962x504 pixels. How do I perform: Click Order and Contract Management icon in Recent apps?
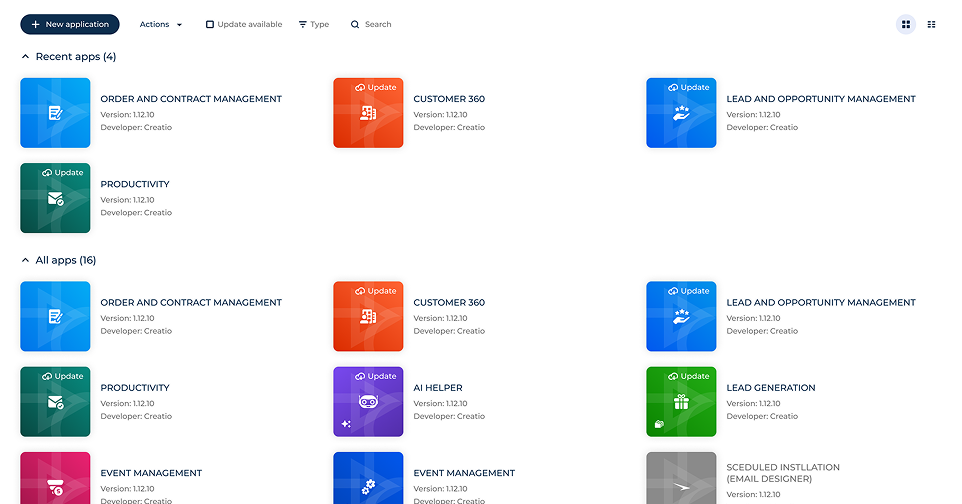[55, 113]
